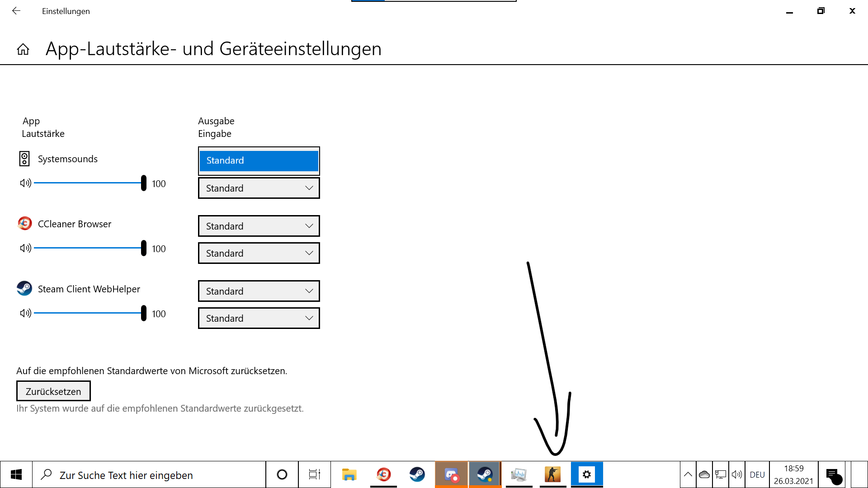Viewport: 868px width, 488px height.
Task: Click system tray volume icon
Action: click(x=736, y=474)
